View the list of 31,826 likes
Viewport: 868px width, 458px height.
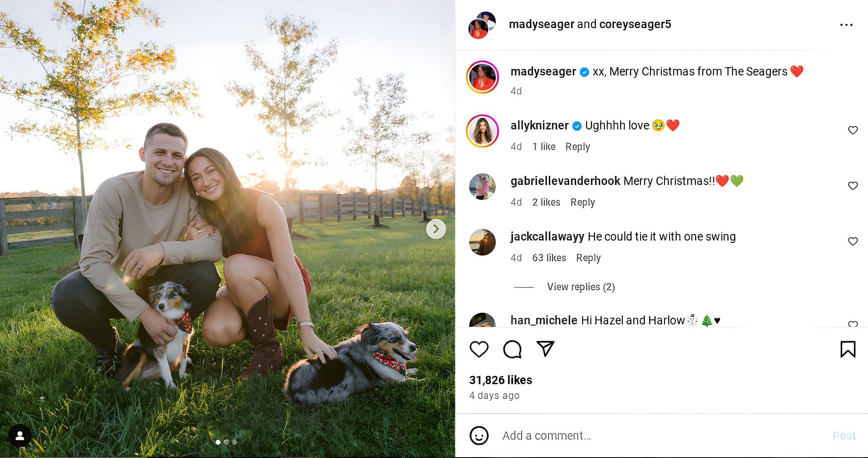pyautogui.click(x=500, y=380)
